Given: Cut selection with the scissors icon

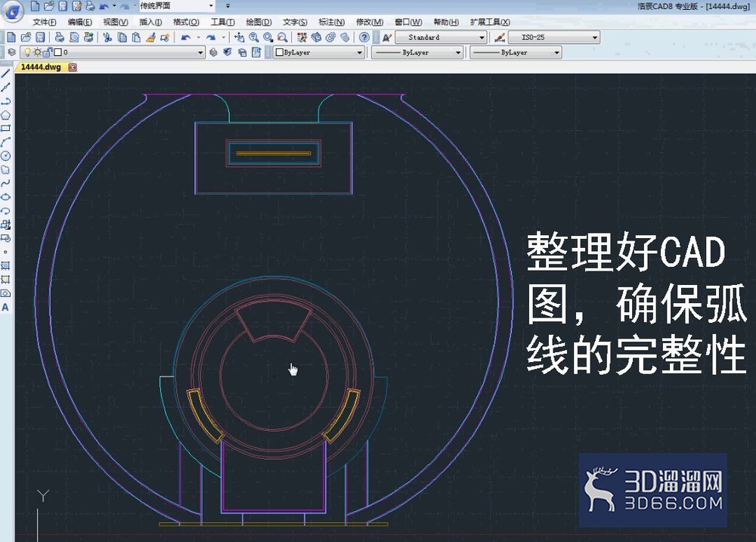Looking at the screenshot, I should (x=107, y=37).
